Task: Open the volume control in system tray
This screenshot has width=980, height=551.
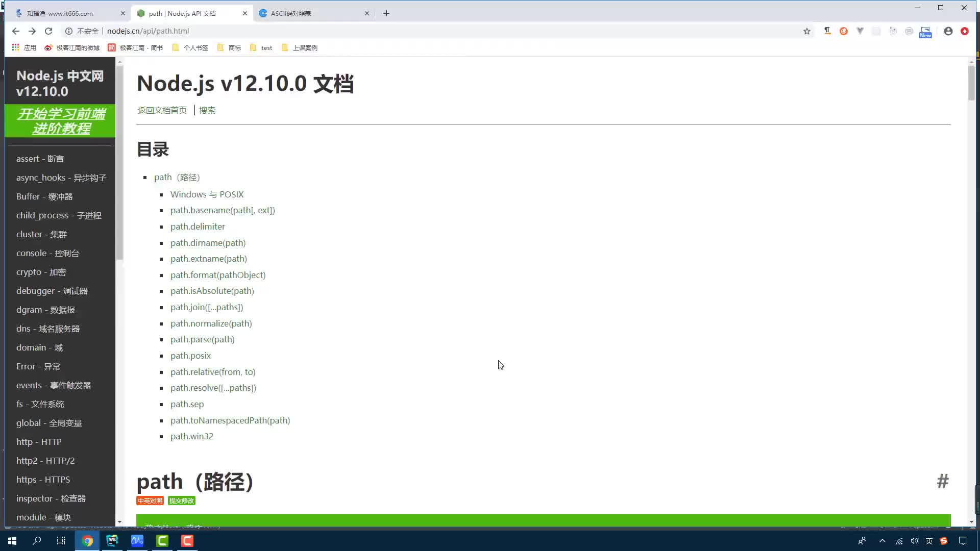Action: [914, 541]
